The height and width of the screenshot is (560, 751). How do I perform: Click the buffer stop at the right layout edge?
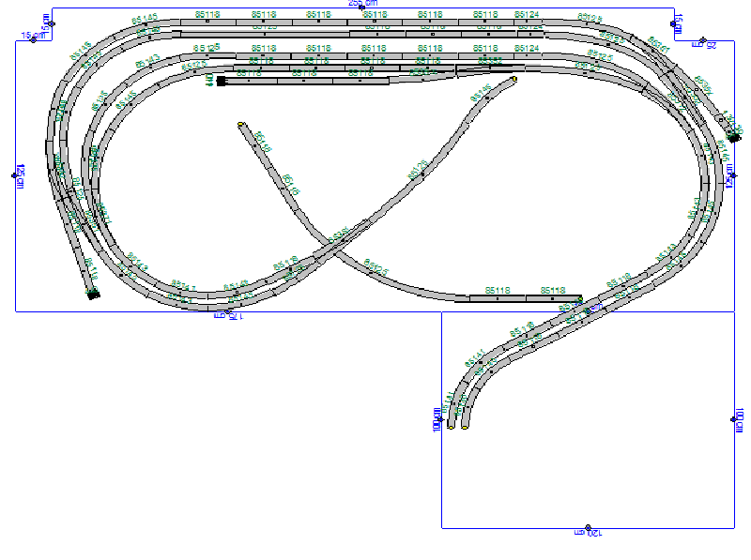coord(734,137)
